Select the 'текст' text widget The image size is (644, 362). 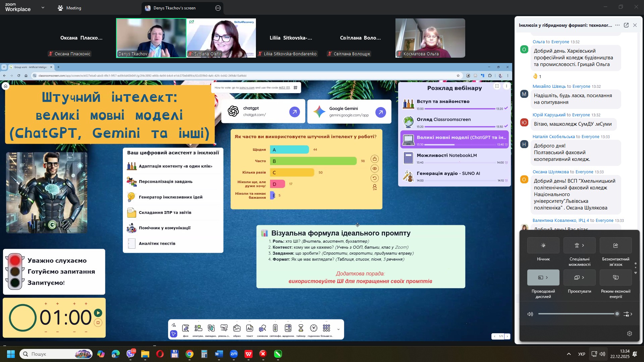pos(250,330)
